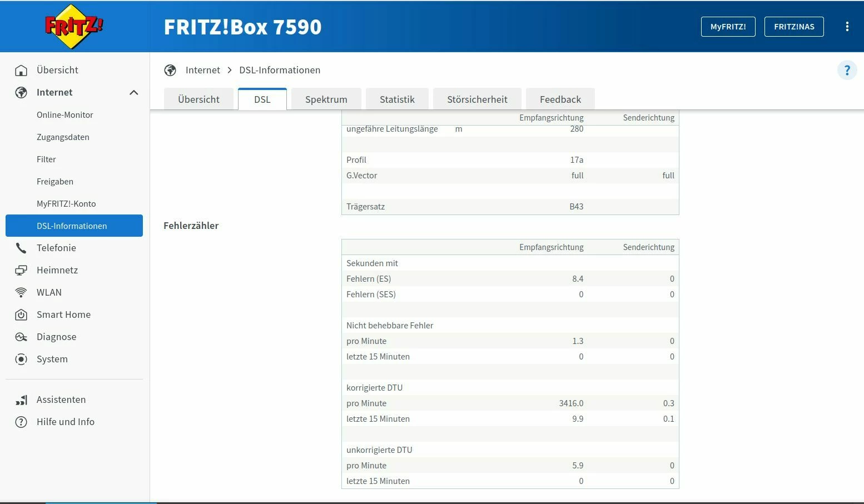This screenshot has height=504, width=864.
Task: Click the Leitungslänge value 280
Action: click(x=577, y=129)
